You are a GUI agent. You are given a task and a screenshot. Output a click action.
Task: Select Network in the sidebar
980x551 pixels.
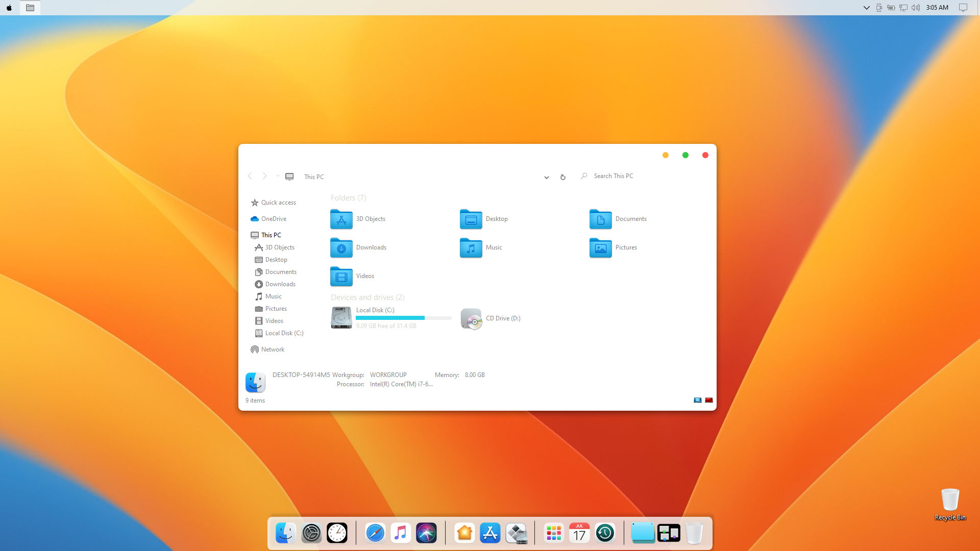point(273,349)
